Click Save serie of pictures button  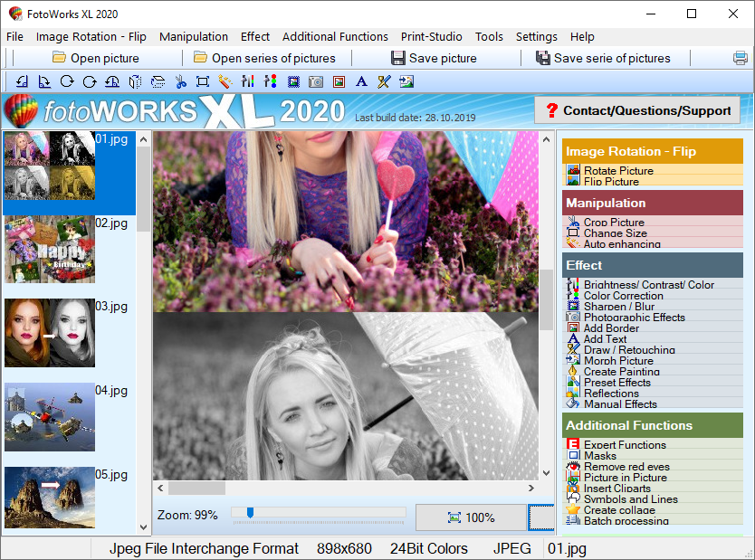point(603,58)
